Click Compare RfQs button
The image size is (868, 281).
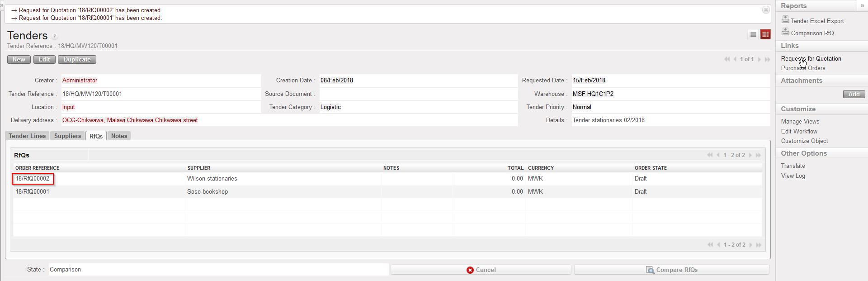point(671,270)
